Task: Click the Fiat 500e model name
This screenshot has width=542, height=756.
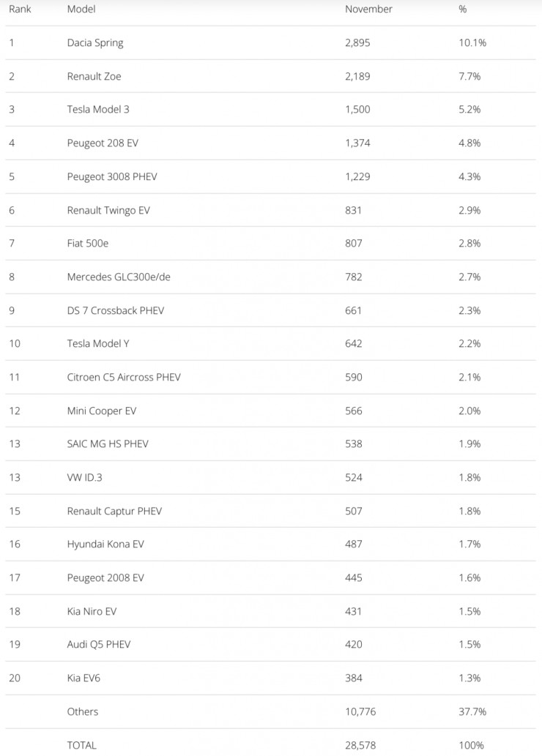Action: tap(88, 243)
